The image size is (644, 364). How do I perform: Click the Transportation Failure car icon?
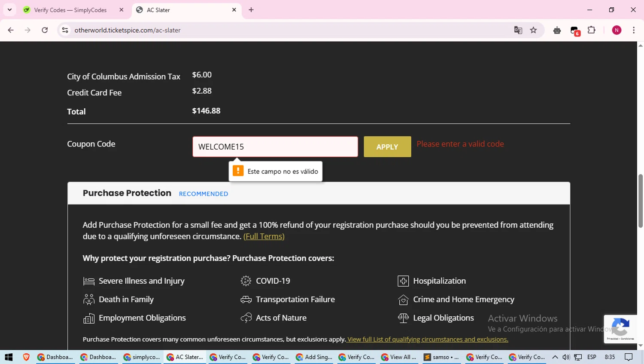pos(246,300)
